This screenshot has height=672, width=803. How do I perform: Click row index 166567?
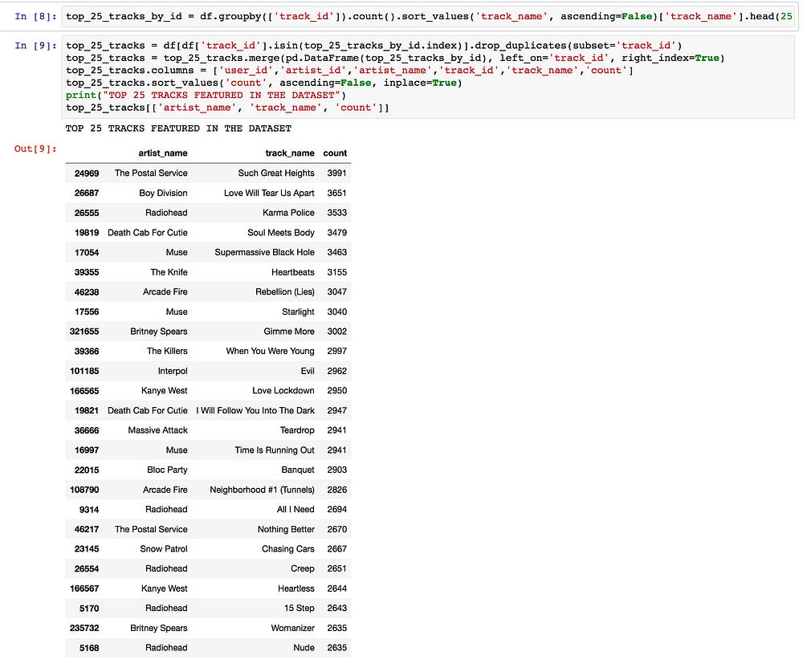click(x=84, y=589)
